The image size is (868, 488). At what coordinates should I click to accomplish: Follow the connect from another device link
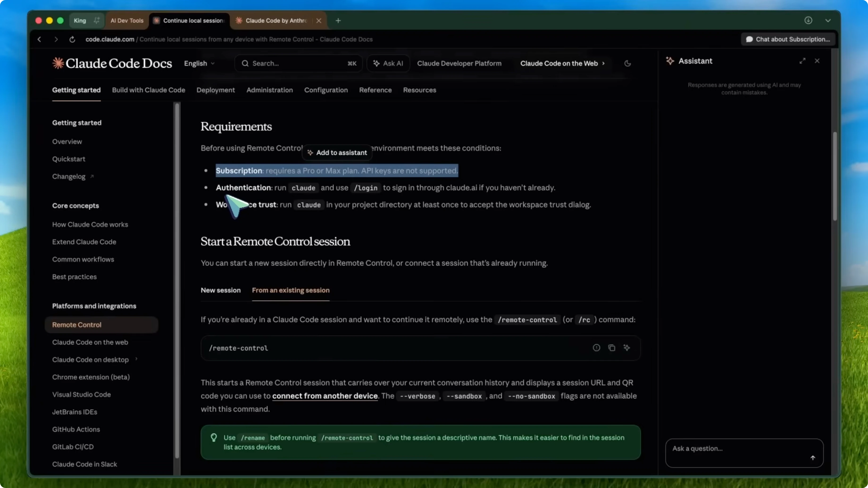[325, 396]
